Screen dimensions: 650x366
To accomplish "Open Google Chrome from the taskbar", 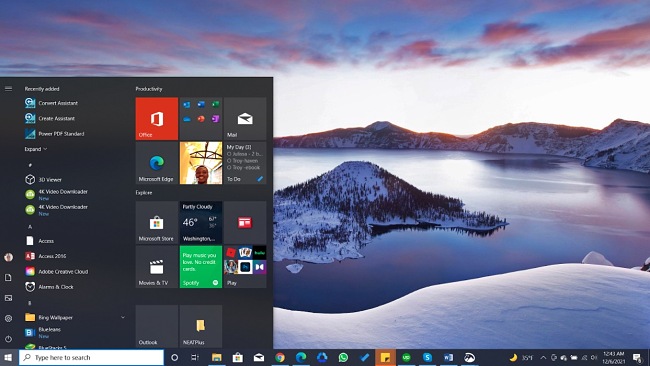I will click(280, 357).
